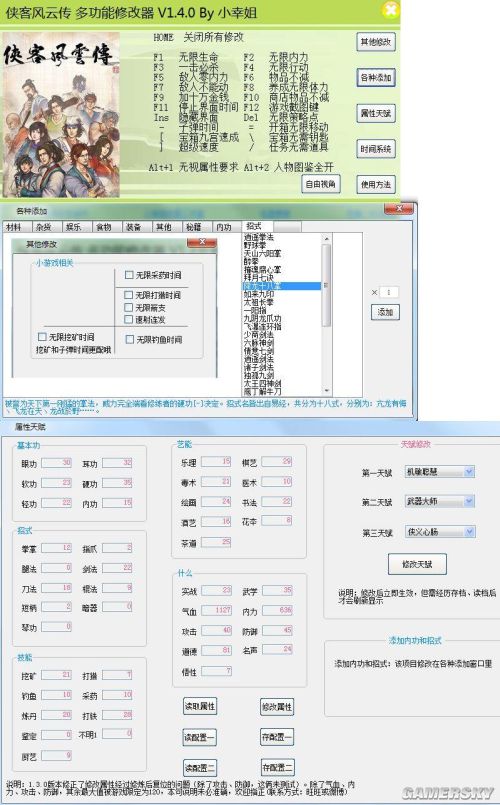Click the 自由视角 button
The width and height of the screenshot is (500, 805).
[x=320, y=183]
